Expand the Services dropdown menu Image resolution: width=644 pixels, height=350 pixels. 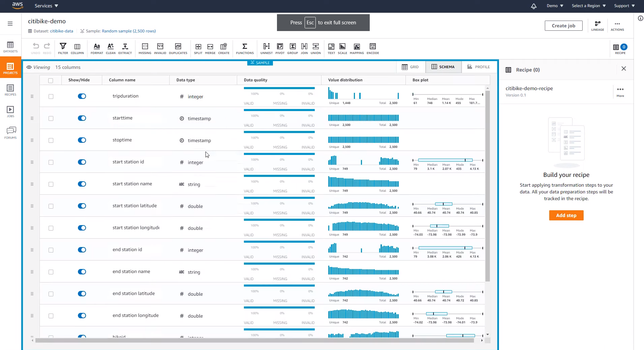[x=46, y=6]
